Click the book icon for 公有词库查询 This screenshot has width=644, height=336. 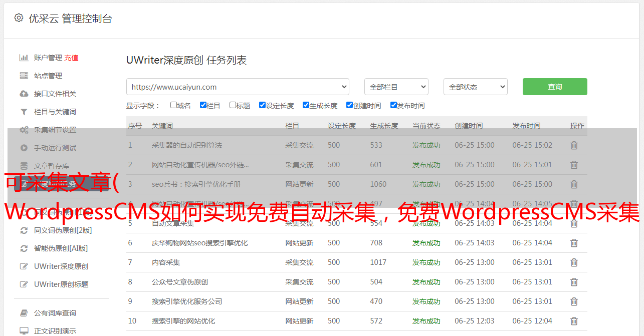click(24, 313)
